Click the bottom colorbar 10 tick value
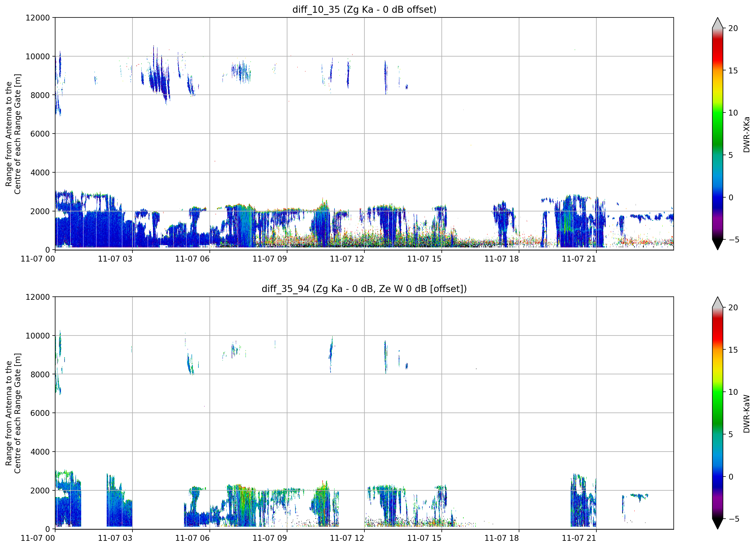 point(733,392)
